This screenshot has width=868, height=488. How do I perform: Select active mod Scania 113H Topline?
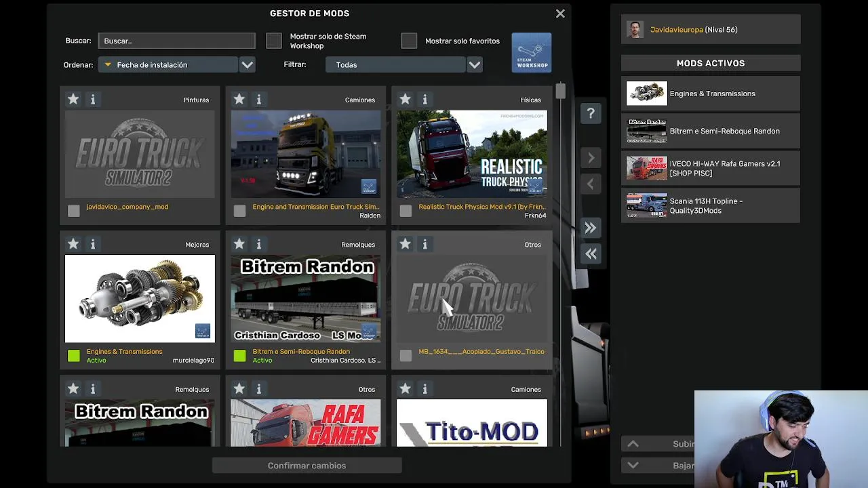click(x=711, y=205)
